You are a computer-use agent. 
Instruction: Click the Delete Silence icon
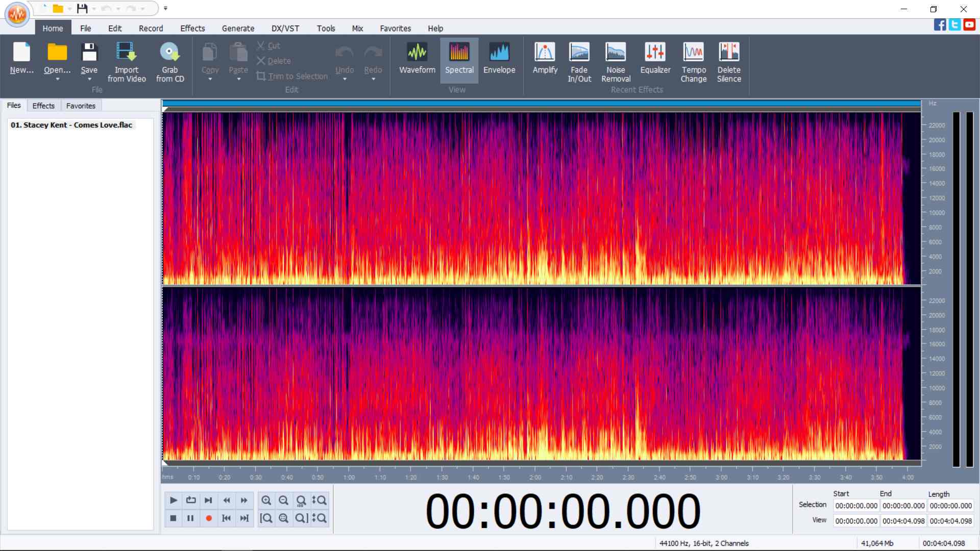pos(728,53)
